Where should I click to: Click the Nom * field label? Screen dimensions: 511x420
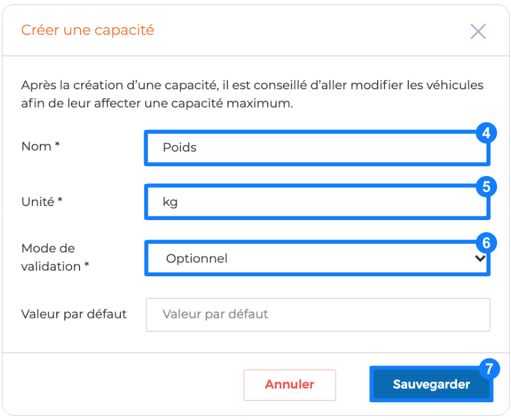pos(40,146)
